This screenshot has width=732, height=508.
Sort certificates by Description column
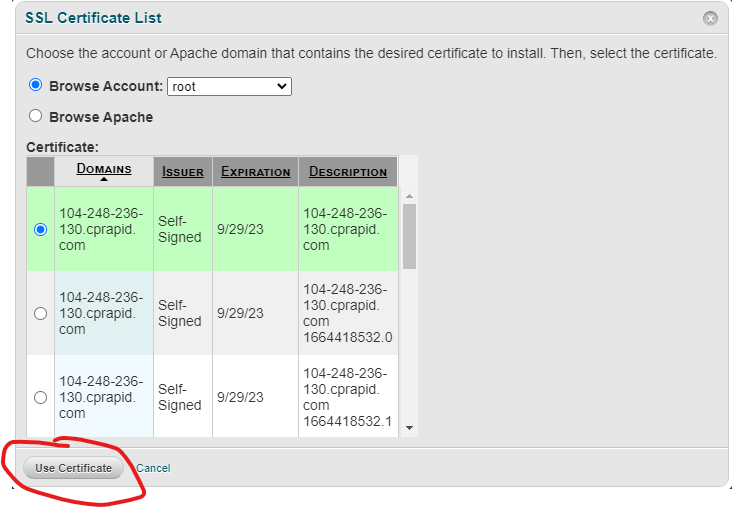(348, 172)
